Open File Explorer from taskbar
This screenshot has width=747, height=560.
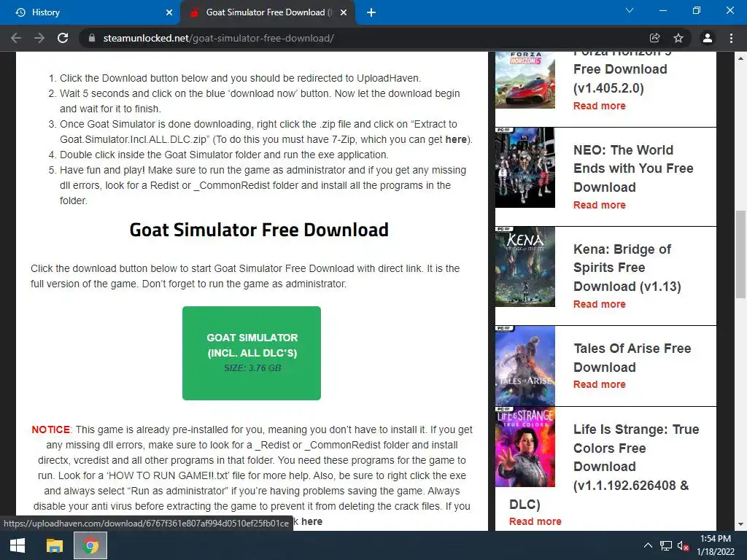54,545
